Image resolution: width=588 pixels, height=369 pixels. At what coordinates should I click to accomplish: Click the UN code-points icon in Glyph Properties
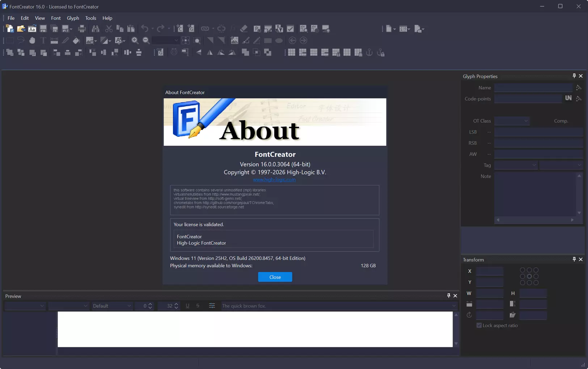(568, 98)
